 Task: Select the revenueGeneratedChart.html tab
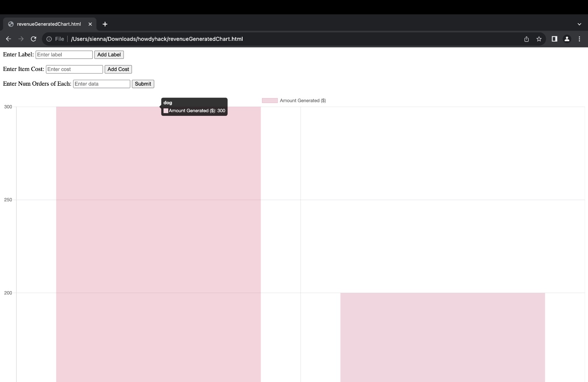coord(48,24)
